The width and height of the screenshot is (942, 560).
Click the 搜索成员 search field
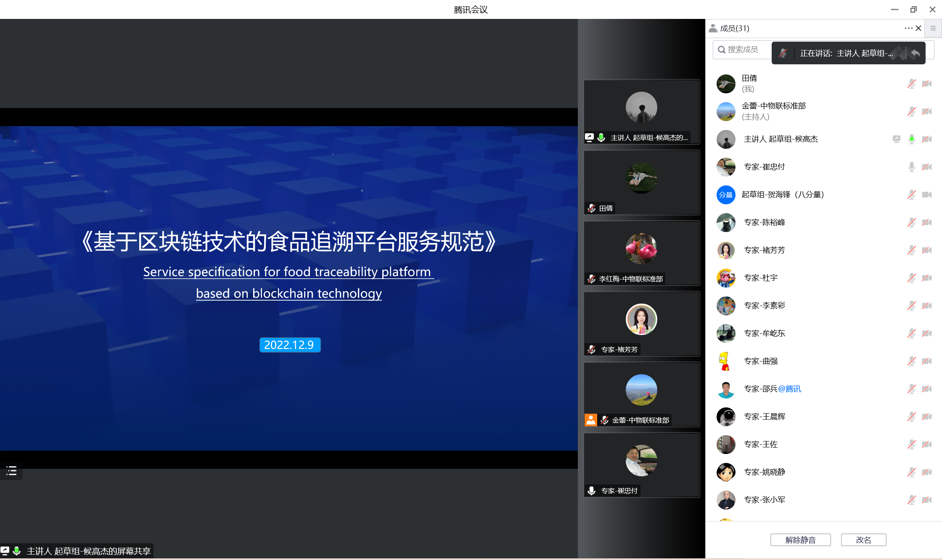[743, 50]
